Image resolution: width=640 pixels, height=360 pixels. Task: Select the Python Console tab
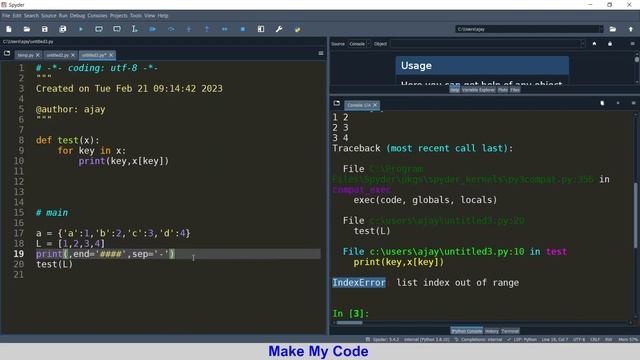467,331
